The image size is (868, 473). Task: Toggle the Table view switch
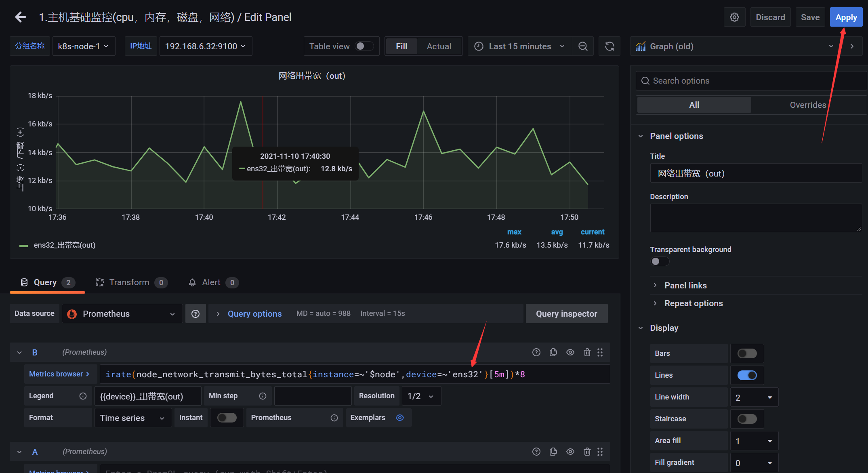[x=364, y=46]
